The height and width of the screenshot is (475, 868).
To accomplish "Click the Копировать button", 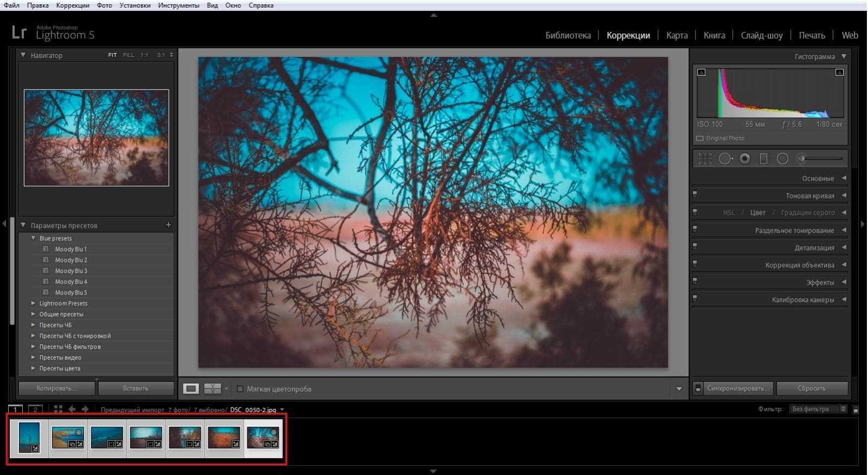I will 57,388.
